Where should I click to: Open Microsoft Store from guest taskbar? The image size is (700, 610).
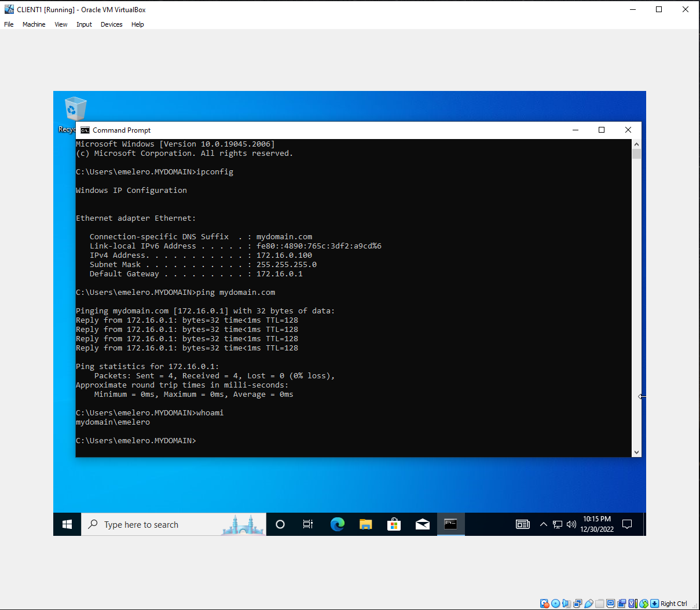394,524
